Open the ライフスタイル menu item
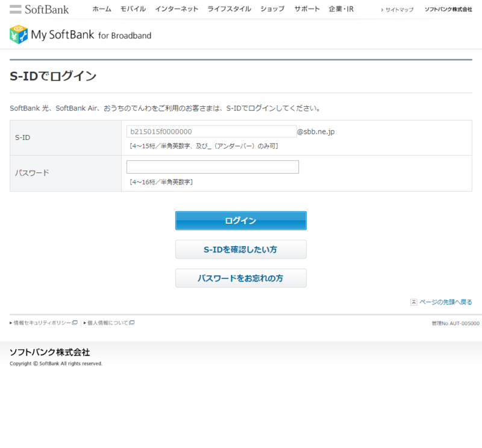The width and height of the screenshot is (482, 448). click(230, 9)
